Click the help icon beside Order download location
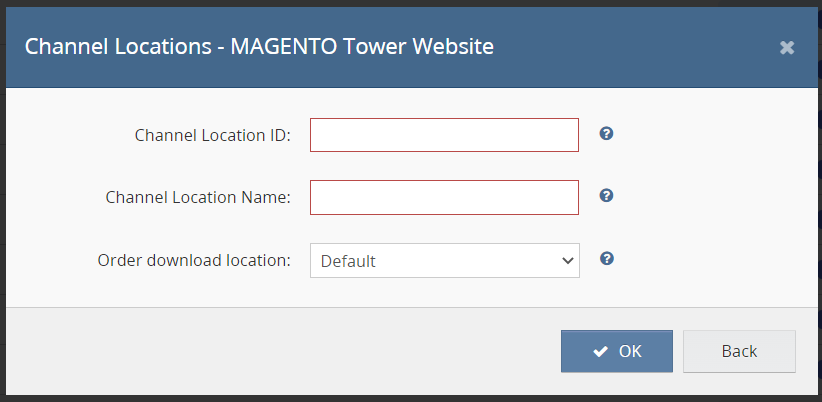Viewport: 822px width, 402px height. point(607,258)
